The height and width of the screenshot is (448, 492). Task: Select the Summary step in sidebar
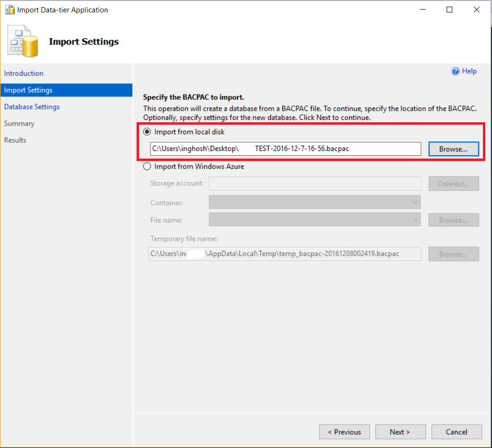tap(20, 124)
